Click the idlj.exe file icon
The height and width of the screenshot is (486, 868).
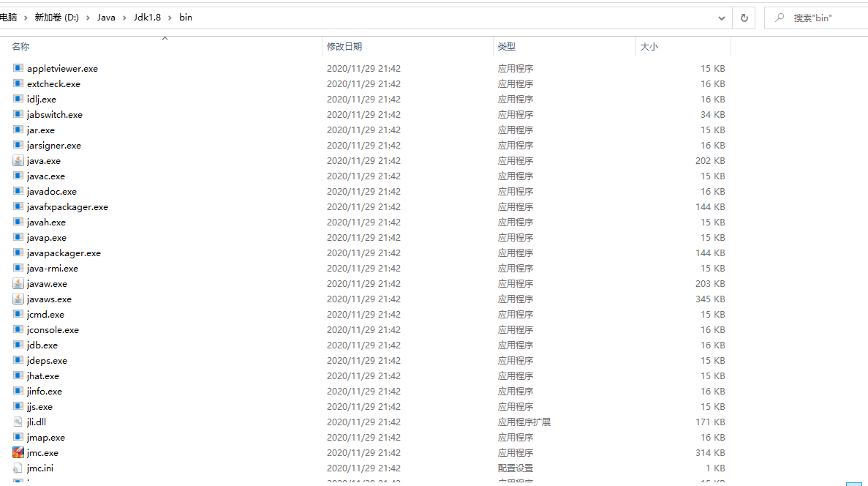click(18, 100)
